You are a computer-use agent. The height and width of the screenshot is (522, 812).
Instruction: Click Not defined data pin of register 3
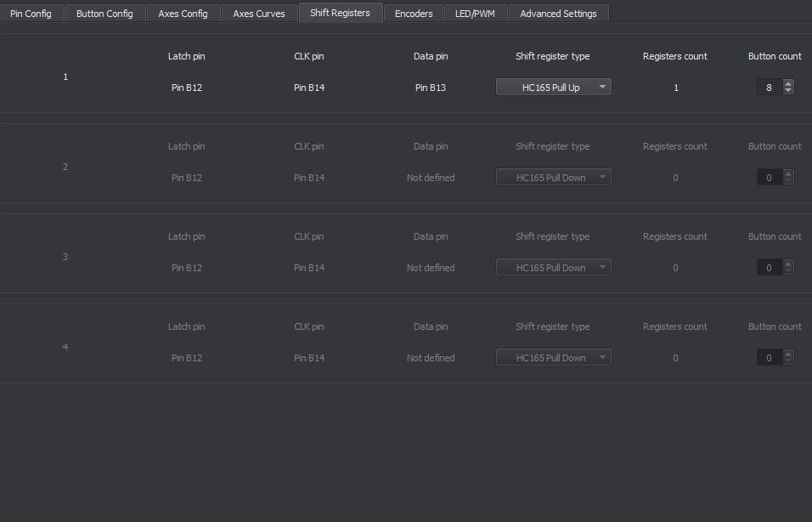click(431, 268)
